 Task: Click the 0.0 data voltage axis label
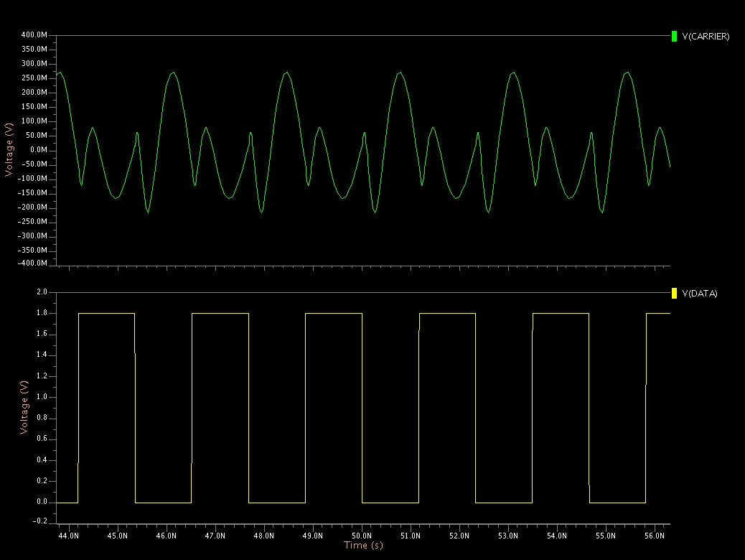(42, 502)
